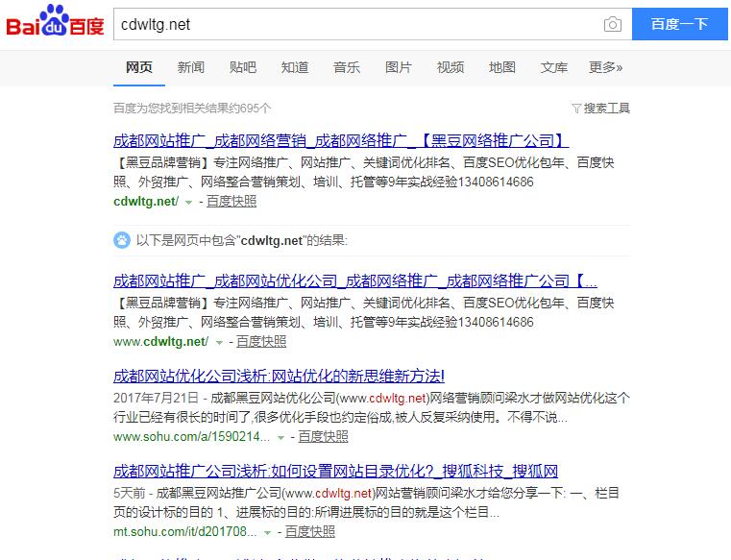
Task: Expand dropdown arrow next to www.cdwltg.net/
Action: (219, 343)
